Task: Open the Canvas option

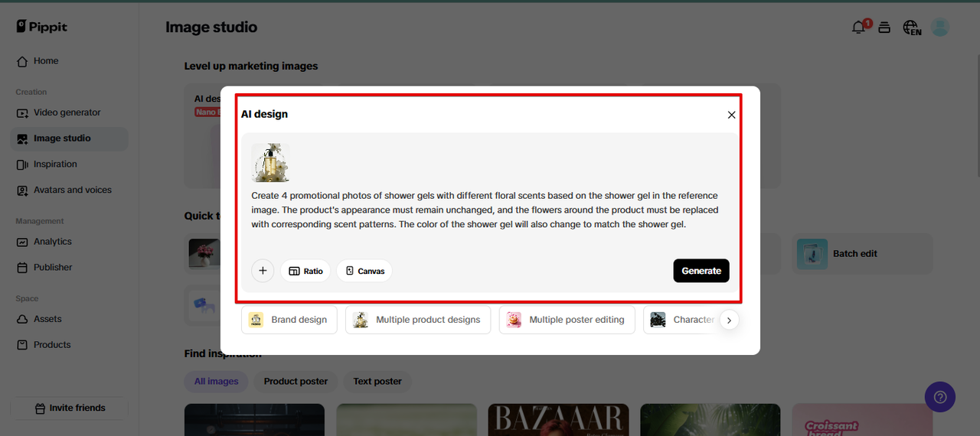Action: pyautogui.click(x=364, y=271)
